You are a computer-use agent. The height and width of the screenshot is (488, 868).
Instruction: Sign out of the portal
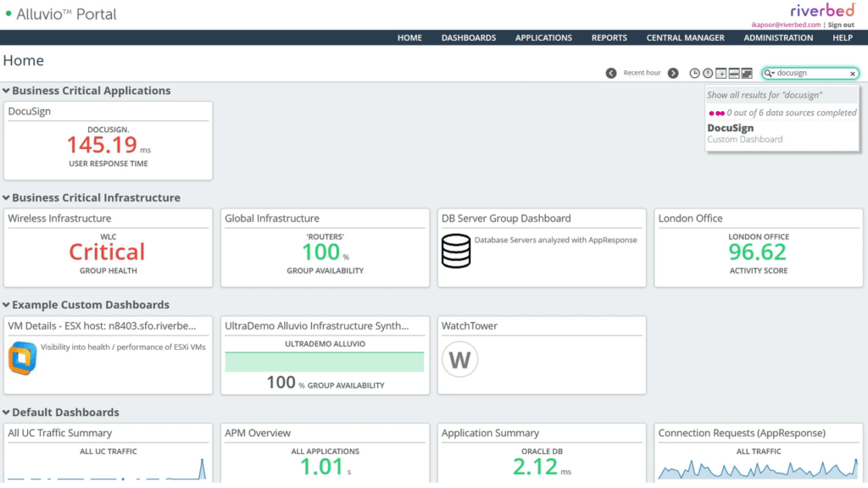[841, 24]
